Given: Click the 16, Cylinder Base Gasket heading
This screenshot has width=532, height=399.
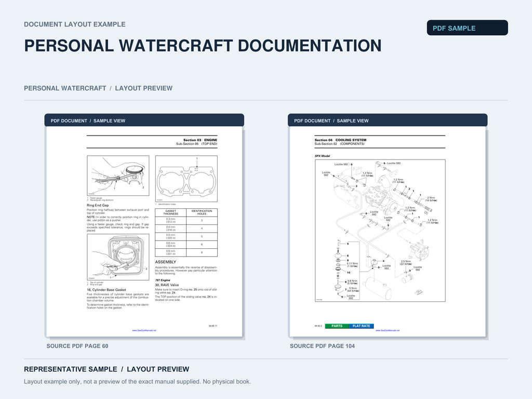Looking at the screenshot, I should click(x=107, y=290).
